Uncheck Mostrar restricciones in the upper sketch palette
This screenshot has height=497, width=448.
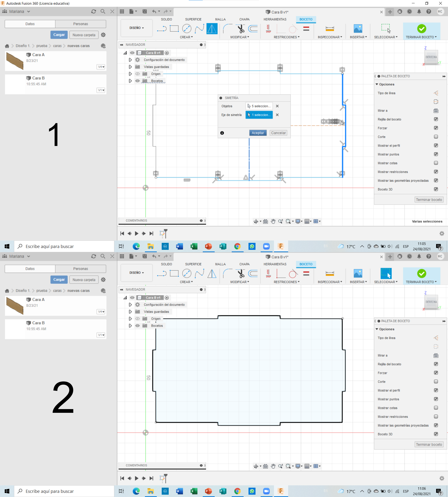[x=436, y=172]
